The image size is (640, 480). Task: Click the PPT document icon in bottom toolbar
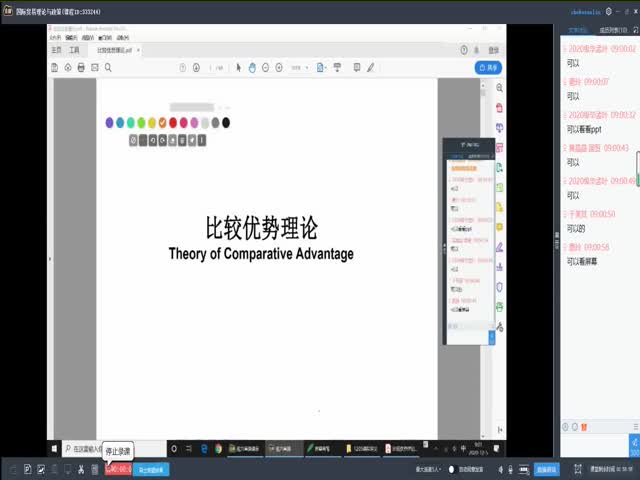(28, 469)
